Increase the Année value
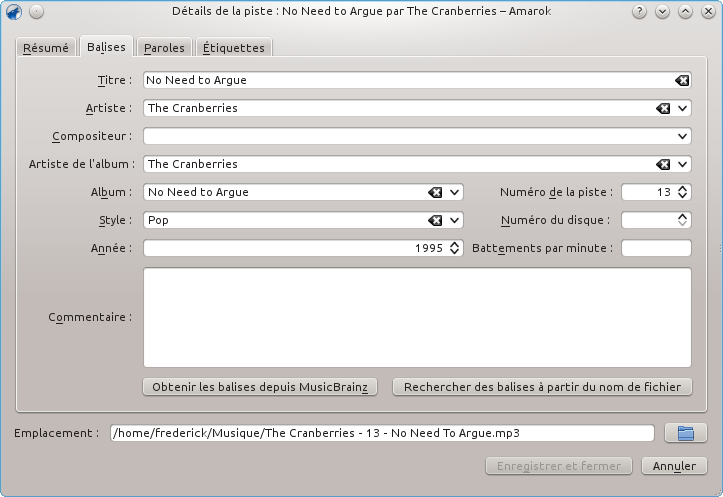Screen dimensions: 723x497 pyautogui.click(x=454, y=244)
